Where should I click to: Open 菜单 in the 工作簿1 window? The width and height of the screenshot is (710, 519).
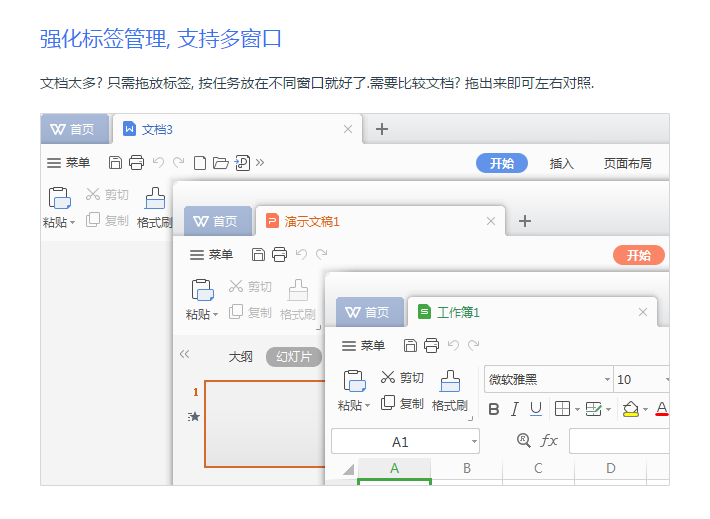[x=363, y=346]
